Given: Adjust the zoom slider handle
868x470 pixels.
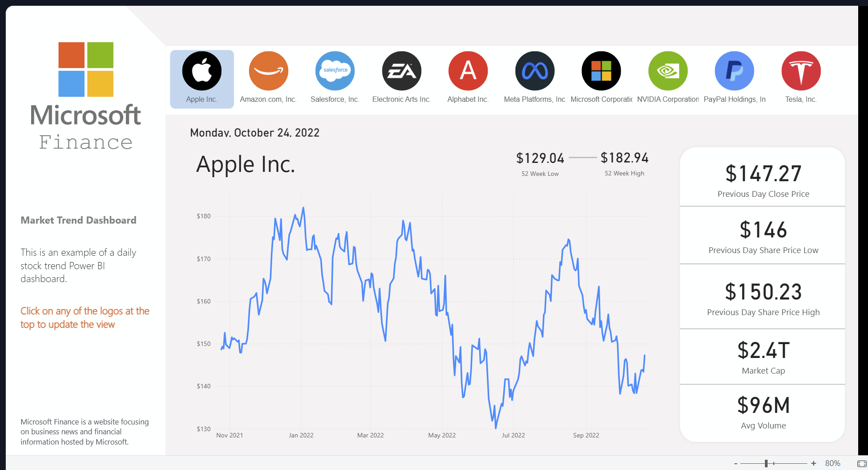Looking at the screenshot, I should coord(766,463).
